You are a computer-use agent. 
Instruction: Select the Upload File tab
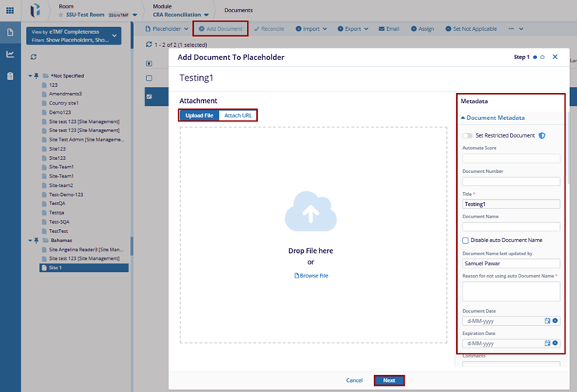199,115
